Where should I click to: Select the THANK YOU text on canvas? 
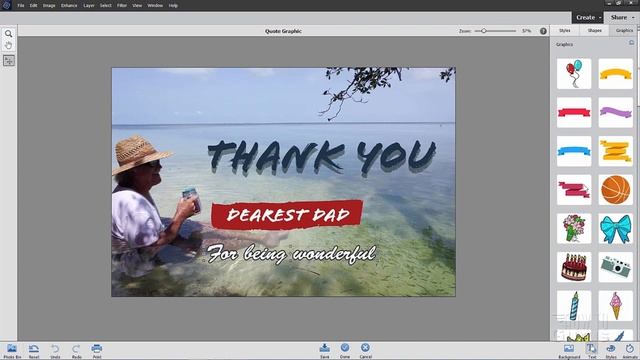pyautogui.click(x=322, y=158)
